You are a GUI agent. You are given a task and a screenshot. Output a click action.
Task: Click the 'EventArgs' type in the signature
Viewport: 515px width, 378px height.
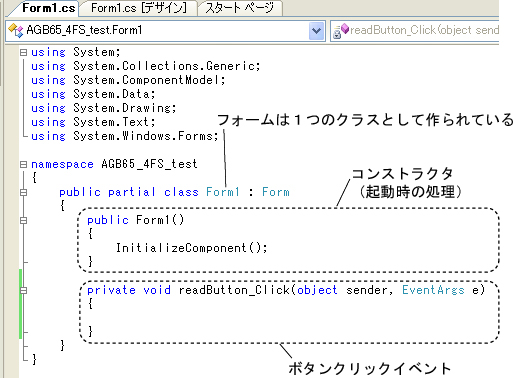433,290
